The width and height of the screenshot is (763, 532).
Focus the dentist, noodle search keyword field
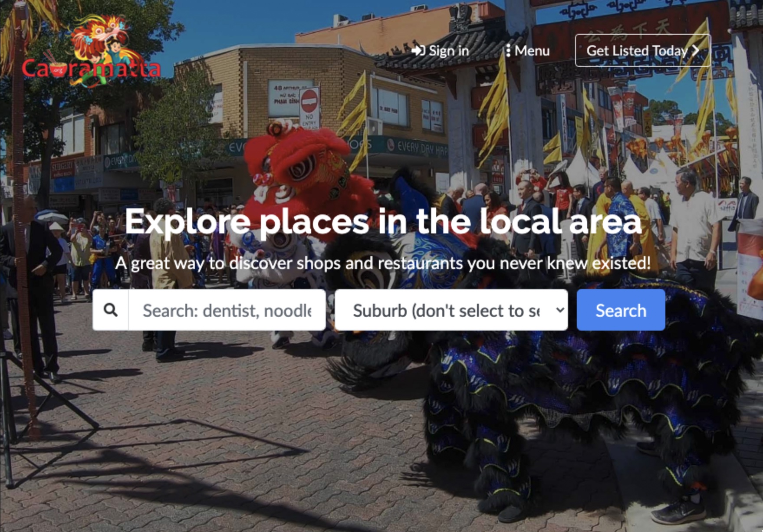tap(227, 310)
